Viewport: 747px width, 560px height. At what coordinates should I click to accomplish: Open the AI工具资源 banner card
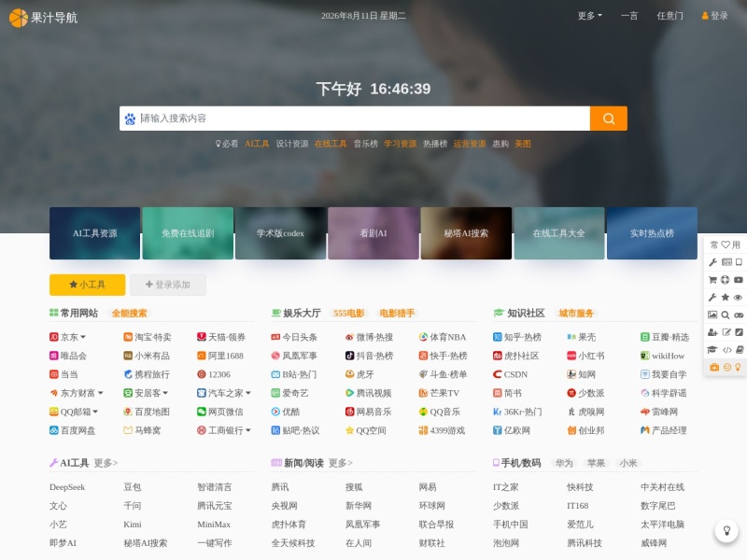(x=95, y=233)
